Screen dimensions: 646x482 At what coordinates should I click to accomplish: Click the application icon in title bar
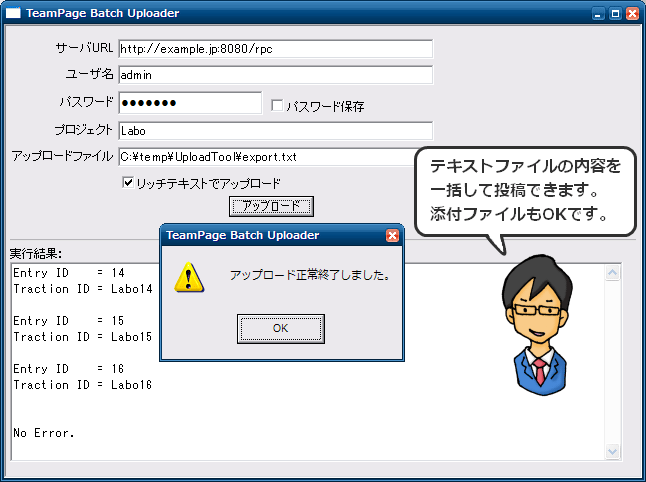[x=13, y=13]
